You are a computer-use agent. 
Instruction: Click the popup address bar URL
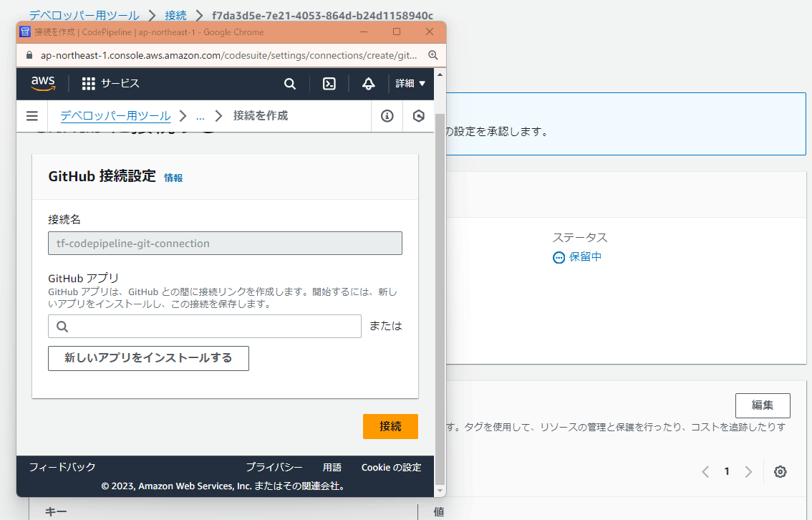pos(229,55)
